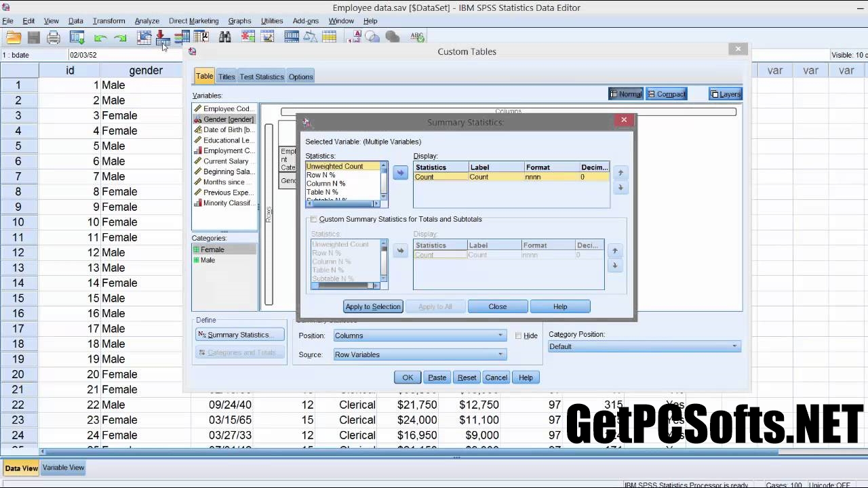Click the Statistics list vertical scrollbar

point(384,180)
